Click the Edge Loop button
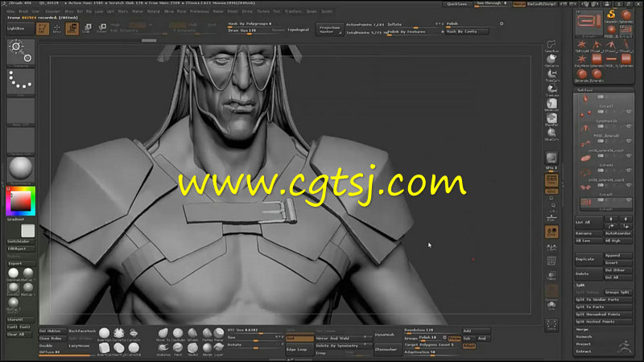This screenshot has height=362, width=644. tap(299, 349)
